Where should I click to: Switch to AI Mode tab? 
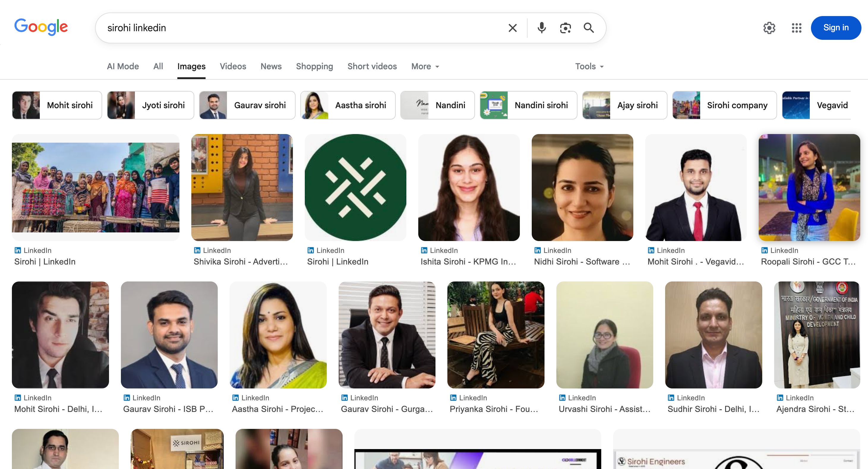point(123,66)
